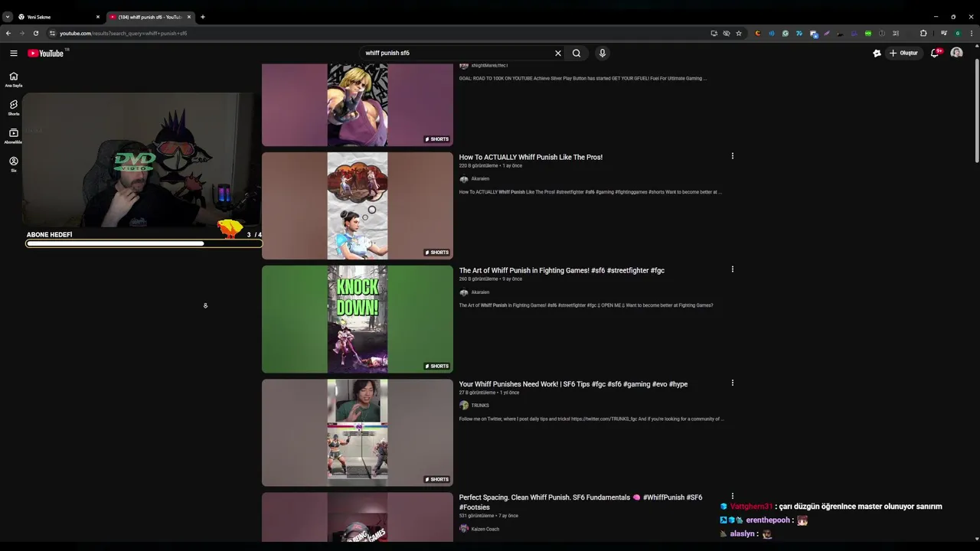Click the purple feather extension icon
The image size is (980, 551).
827,33
